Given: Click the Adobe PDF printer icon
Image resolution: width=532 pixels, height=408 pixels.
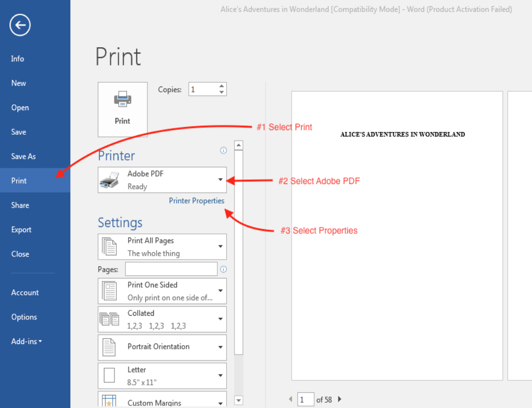Looking at the screenshot, I should (109, 180).
